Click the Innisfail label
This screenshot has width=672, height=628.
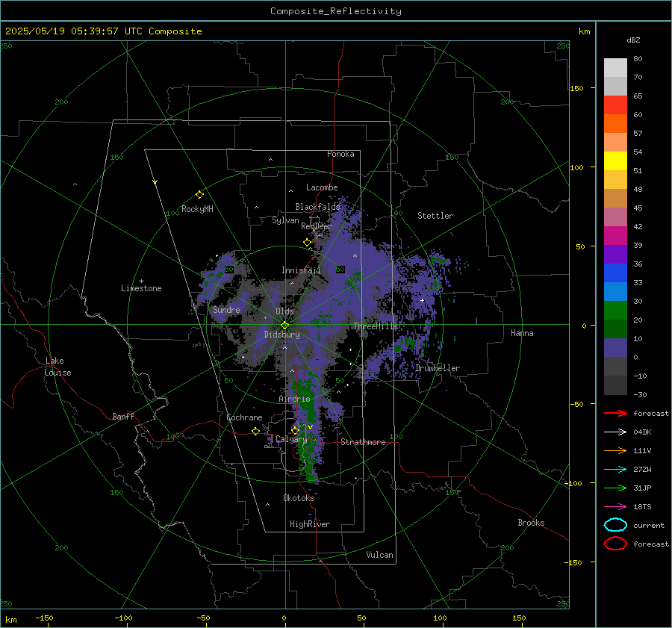pyautogui.click(x=301, y=270)
